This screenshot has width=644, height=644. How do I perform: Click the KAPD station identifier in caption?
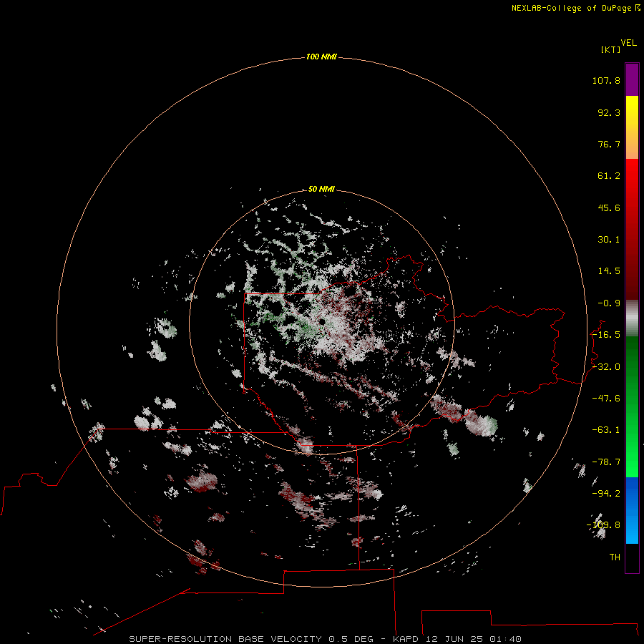point(406,639)
